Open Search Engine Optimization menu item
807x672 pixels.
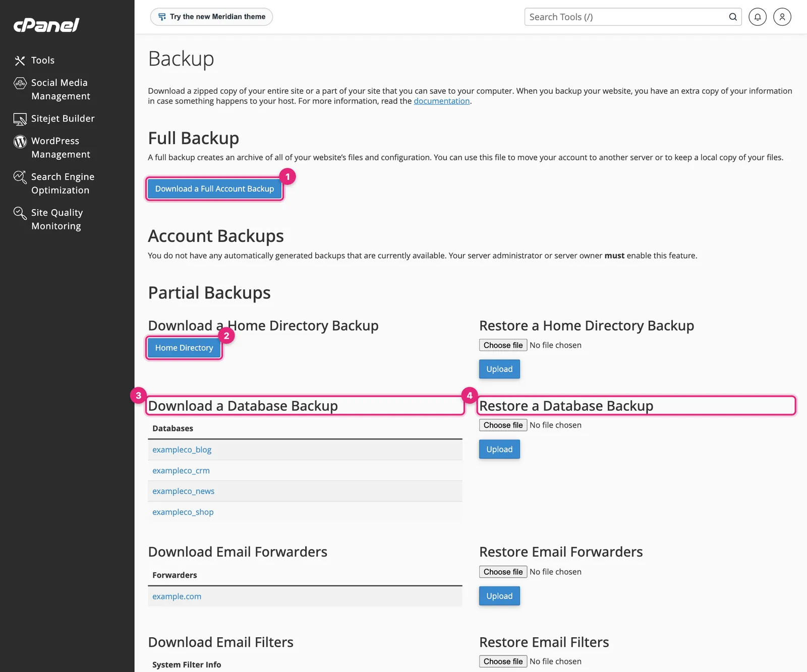pos(63,184)
